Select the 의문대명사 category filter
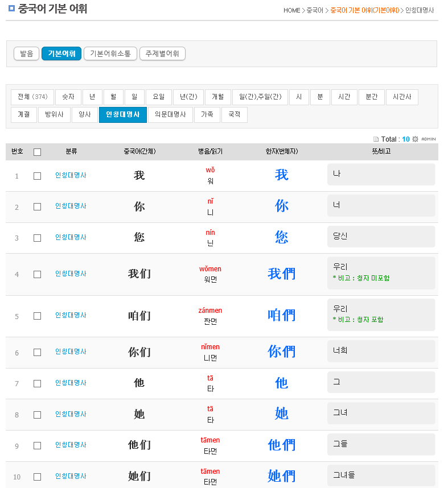The height and width of the screenshot is (488, 448). point(170,114)
